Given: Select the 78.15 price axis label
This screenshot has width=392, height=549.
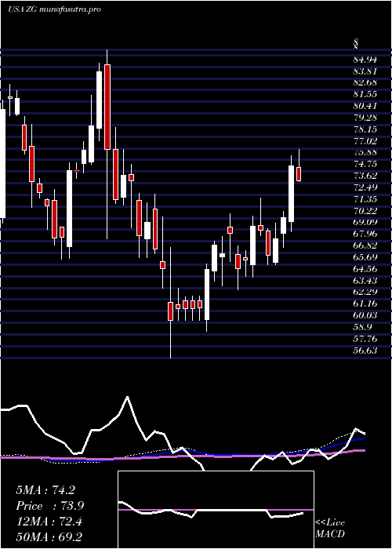Looking at the screenshot, I should tap(365, 129).
